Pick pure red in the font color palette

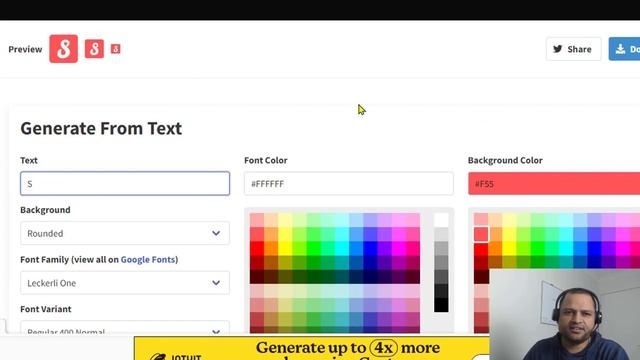[x=257, y=248]
